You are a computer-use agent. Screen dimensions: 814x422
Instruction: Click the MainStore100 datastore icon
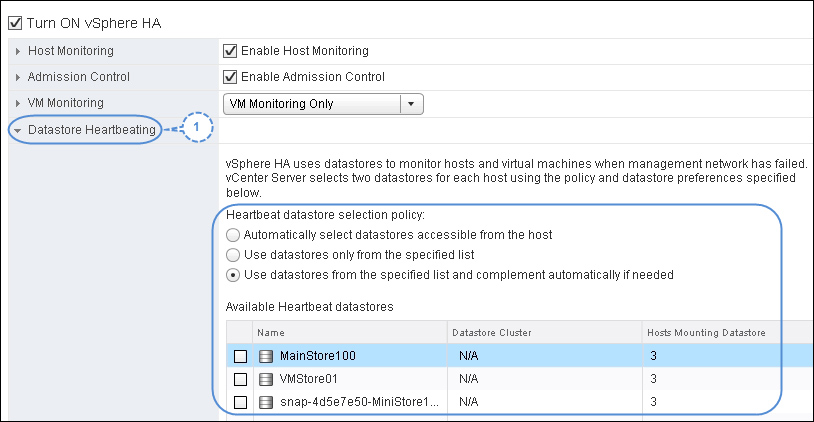[x=266, y=356]
